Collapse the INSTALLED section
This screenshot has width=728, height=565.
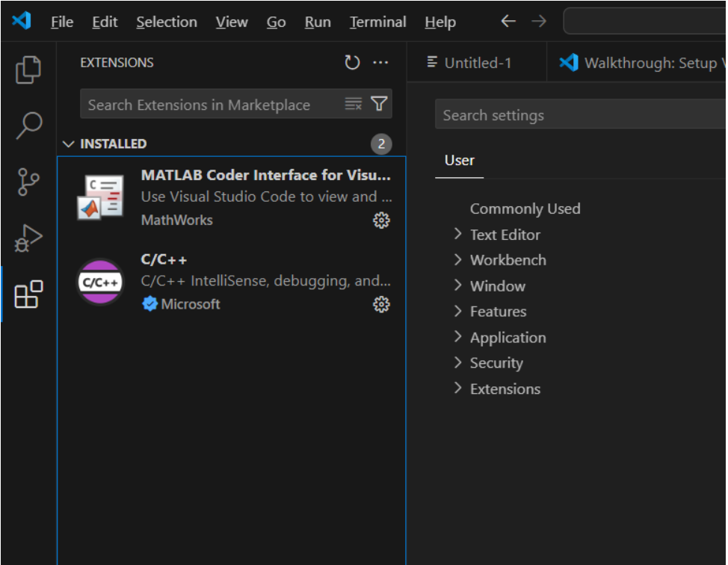coord(68,144)
